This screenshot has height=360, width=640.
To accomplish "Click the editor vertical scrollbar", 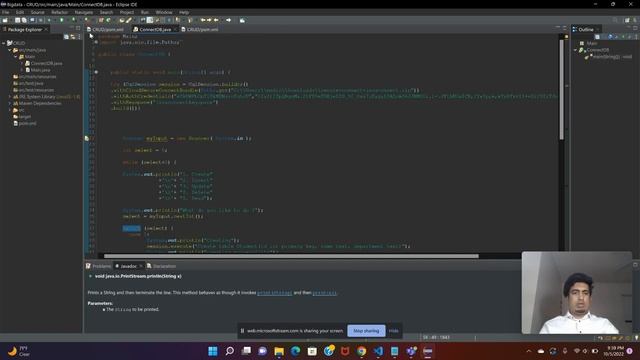I will (x=562, y=90).
